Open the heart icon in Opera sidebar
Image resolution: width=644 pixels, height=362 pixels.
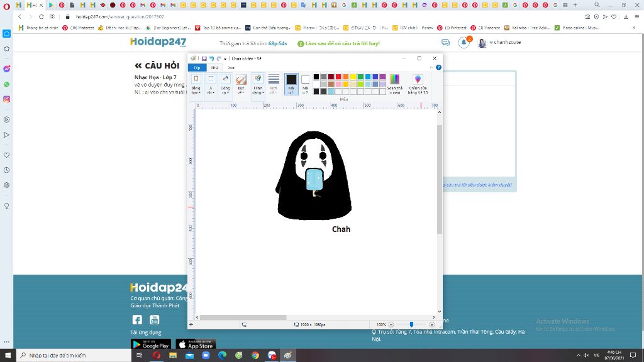point(6,155)
